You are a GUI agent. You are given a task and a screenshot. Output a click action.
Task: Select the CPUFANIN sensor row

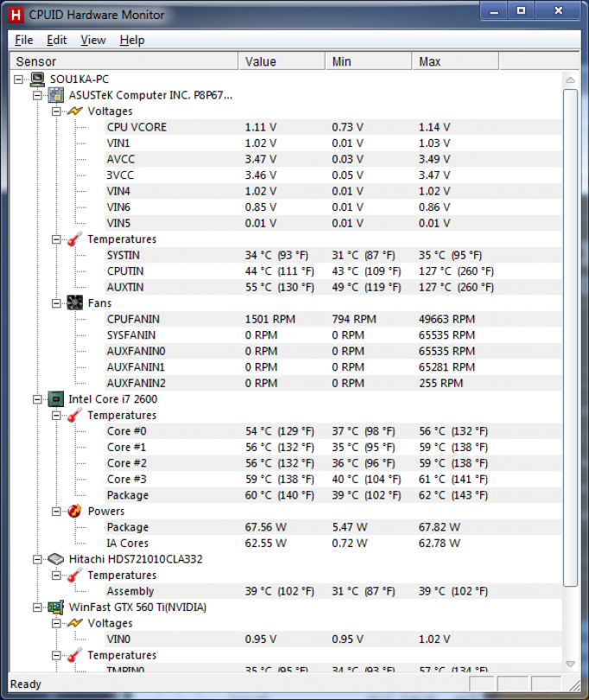pos(133,319)
